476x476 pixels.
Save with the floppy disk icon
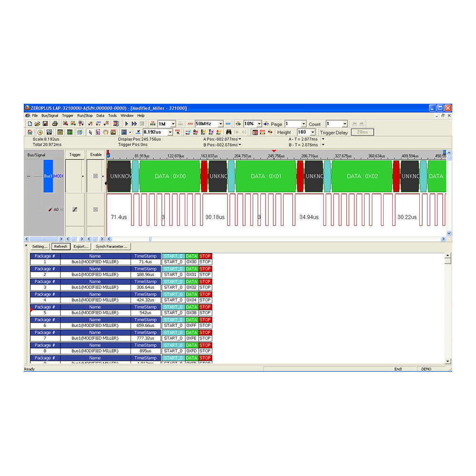click(x=45, y=124)
